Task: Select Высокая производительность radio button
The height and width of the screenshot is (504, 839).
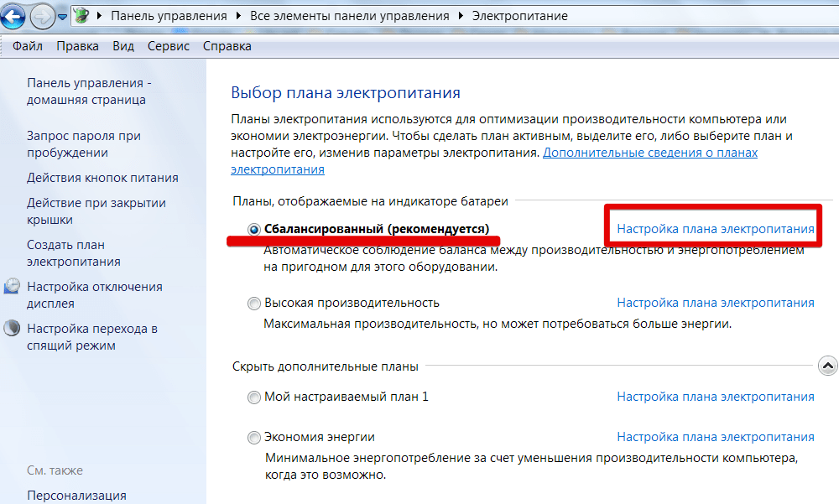Action: [253, 304]
